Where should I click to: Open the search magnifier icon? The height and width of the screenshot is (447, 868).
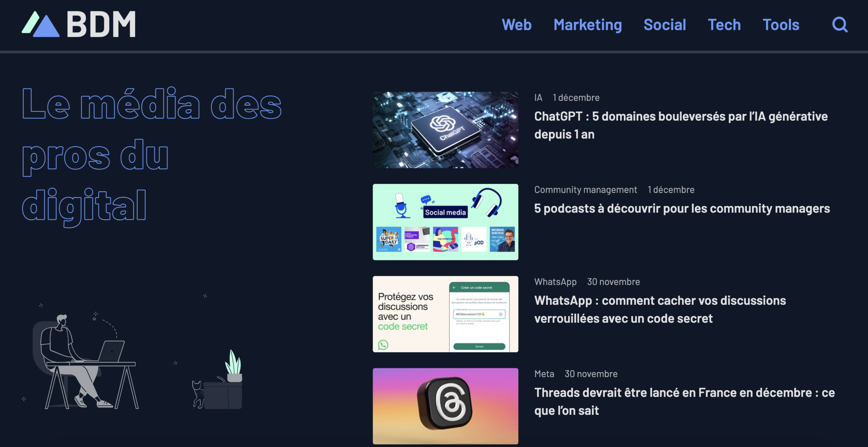pyautogui.click(x=840, y=25)
